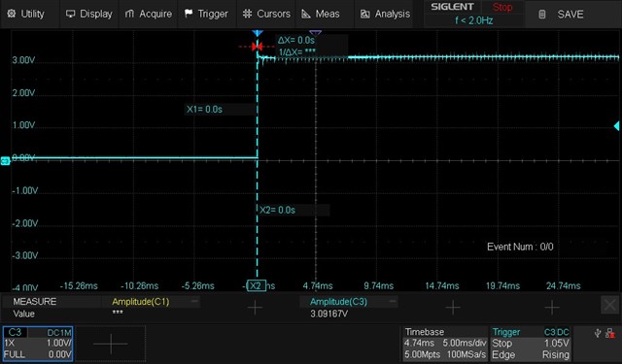The image size is (622, 364).
Task: Click the SAVE button
Action: [x=562, y=15]
